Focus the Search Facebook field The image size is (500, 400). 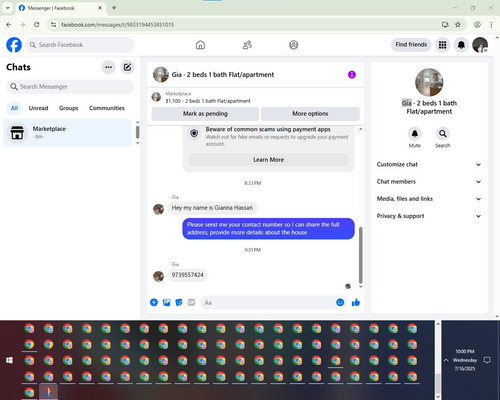point(80,45)
